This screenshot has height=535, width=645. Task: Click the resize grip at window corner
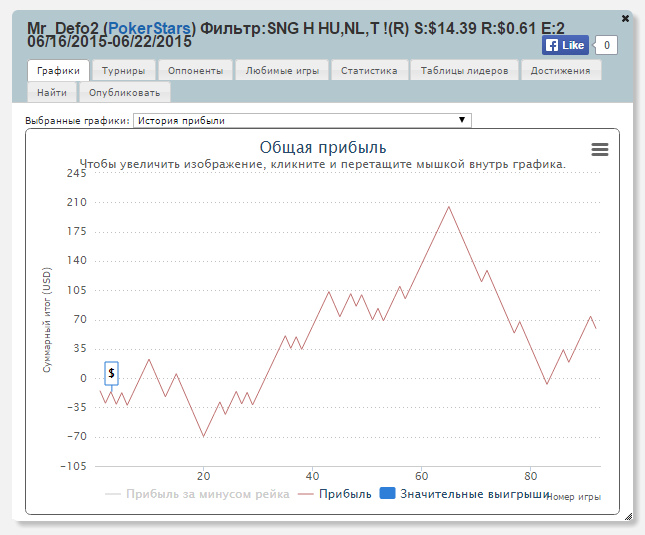click(629, 517)
